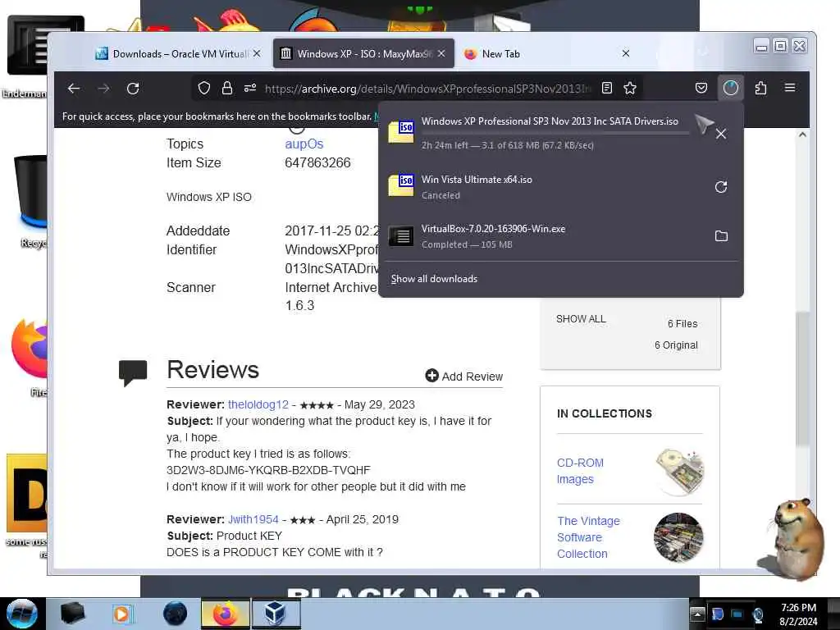
Task: Open the Windows Start orb
Action: tap(22, 614)
